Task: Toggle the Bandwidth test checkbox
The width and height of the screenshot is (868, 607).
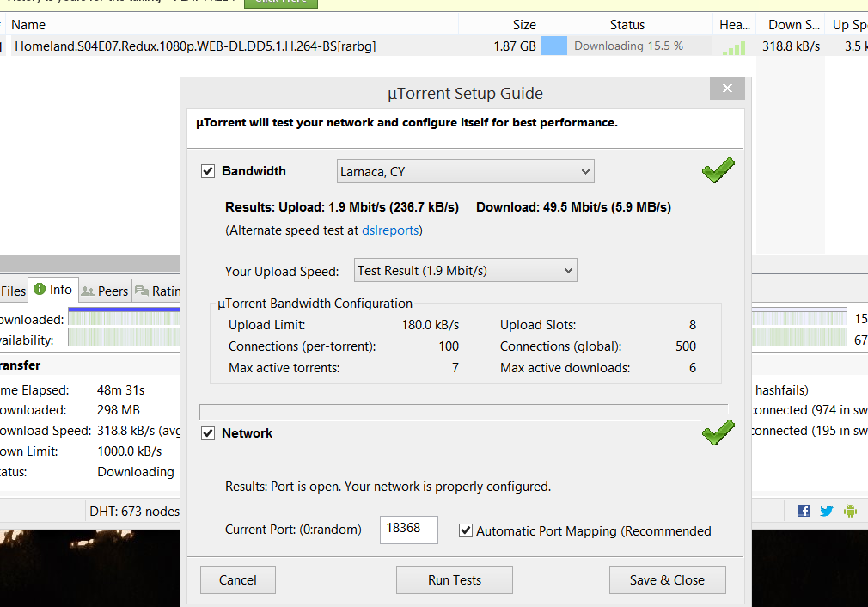Action: point(208,171)
